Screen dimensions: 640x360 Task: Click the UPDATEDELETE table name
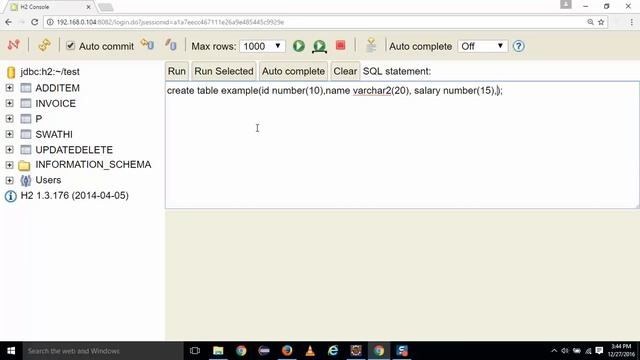coord(74,150)
